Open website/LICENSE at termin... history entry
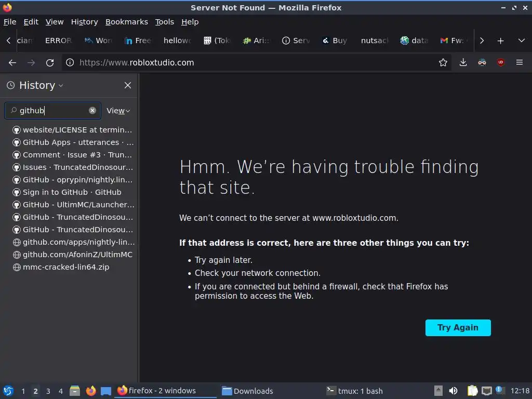 click(72, 130)
